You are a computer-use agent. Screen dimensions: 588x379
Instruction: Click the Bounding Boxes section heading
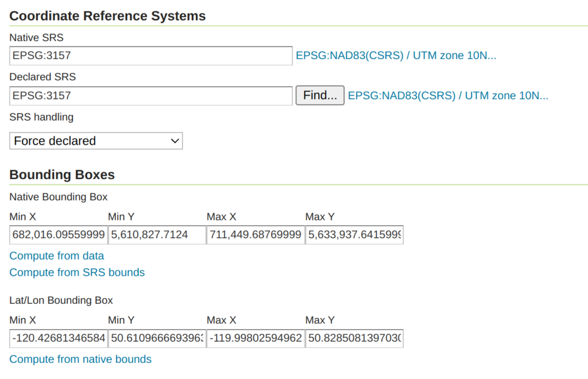click(x=62, y=175)
